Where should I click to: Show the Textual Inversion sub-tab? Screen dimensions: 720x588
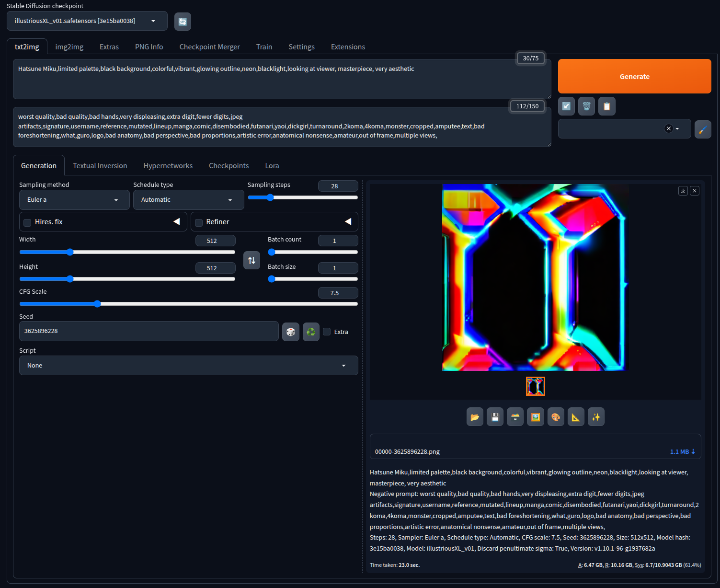(x=100, y=166)
